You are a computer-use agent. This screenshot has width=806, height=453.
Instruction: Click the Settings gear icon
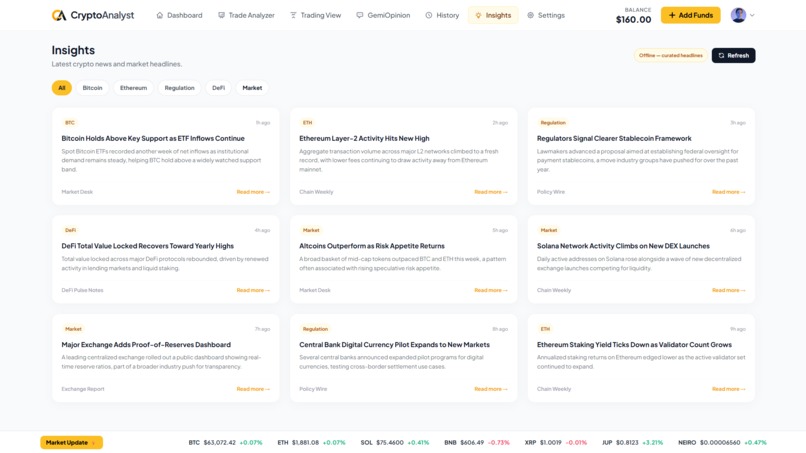pos(530,15)
